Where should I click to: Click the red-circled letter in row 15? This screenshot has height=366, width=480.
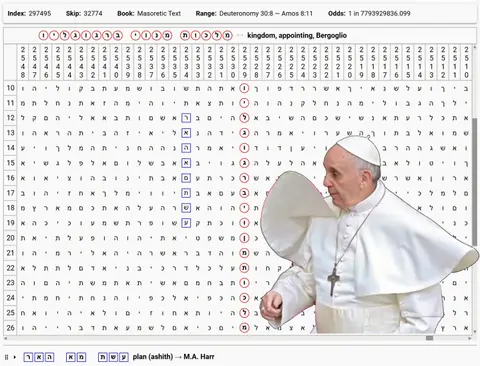click(x=244, y=163)
